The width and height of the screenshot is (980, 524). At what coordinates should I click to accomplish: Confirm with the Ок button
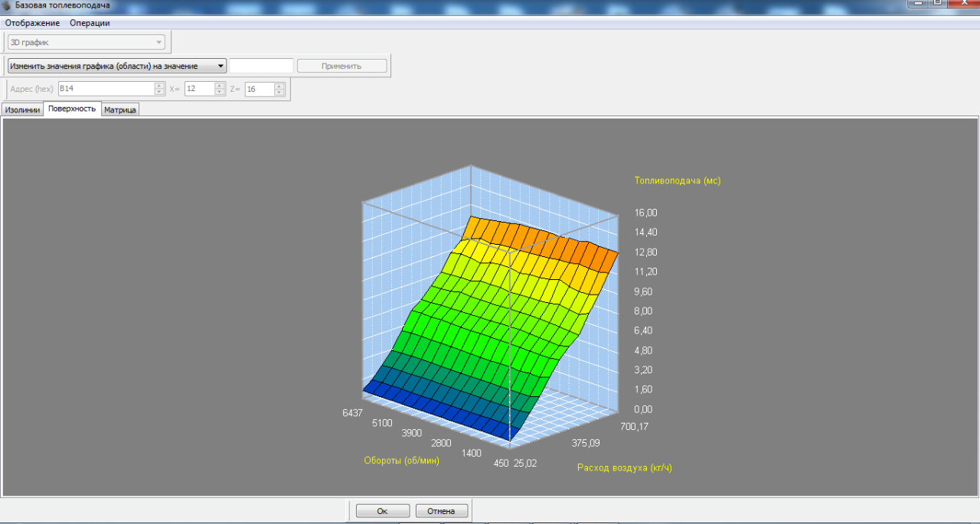pyautogui.click(x=382, y=511)
